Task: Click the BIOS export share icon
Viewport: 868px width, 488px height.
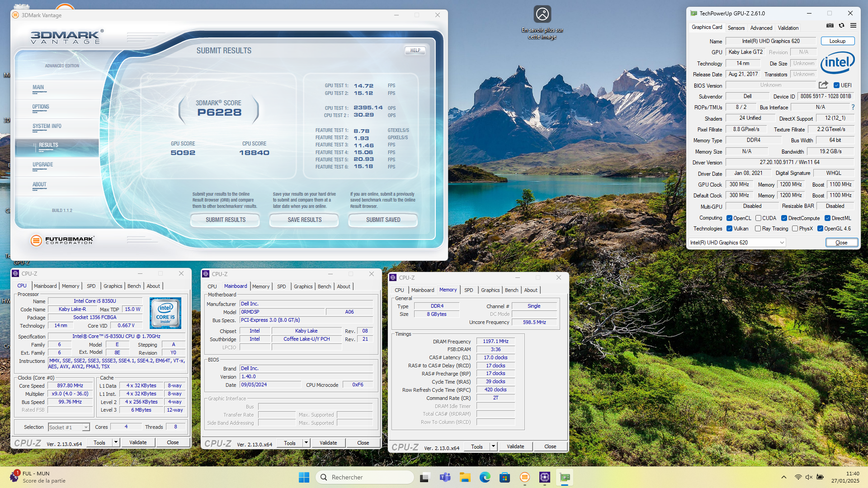Action: click(823, 85)
